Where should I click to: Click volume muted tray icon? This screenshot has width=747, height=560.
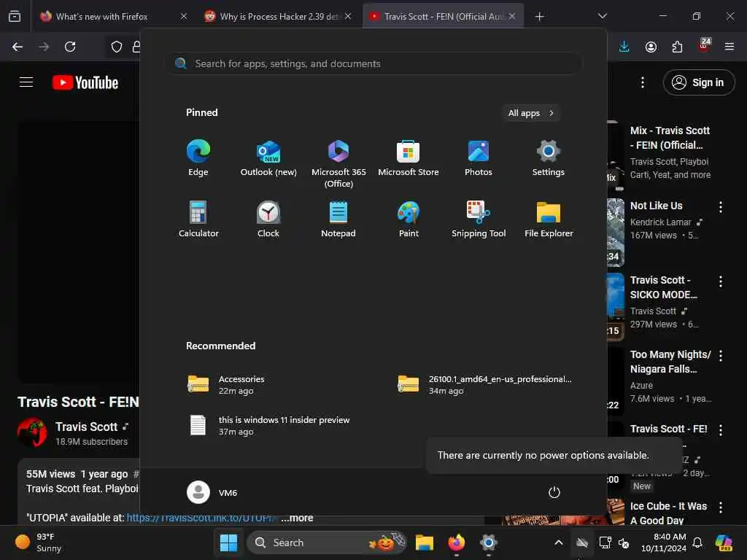pyautogui.click(x=624, y=542)
